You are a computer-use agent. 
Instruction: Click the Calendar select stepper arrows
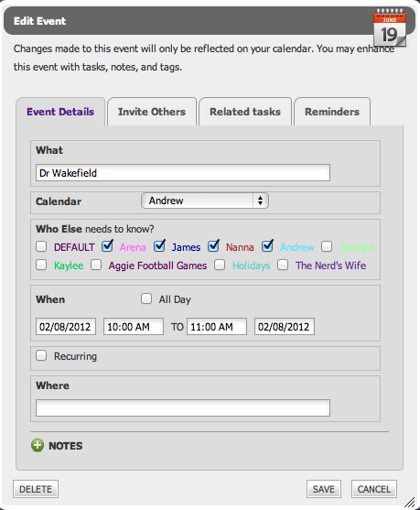pyautogui.click(x=260, y=201)
